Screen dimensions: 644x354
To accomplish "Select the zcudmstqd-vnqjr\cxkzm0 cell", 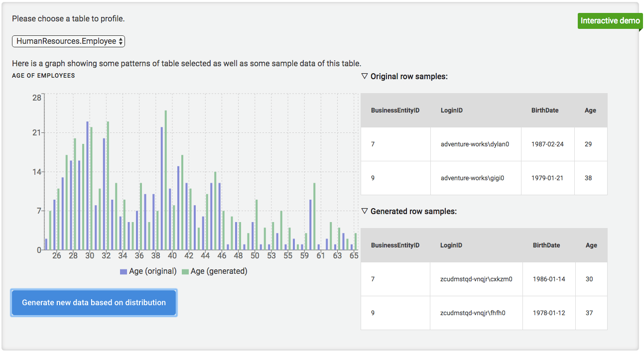I will [476, 279].
